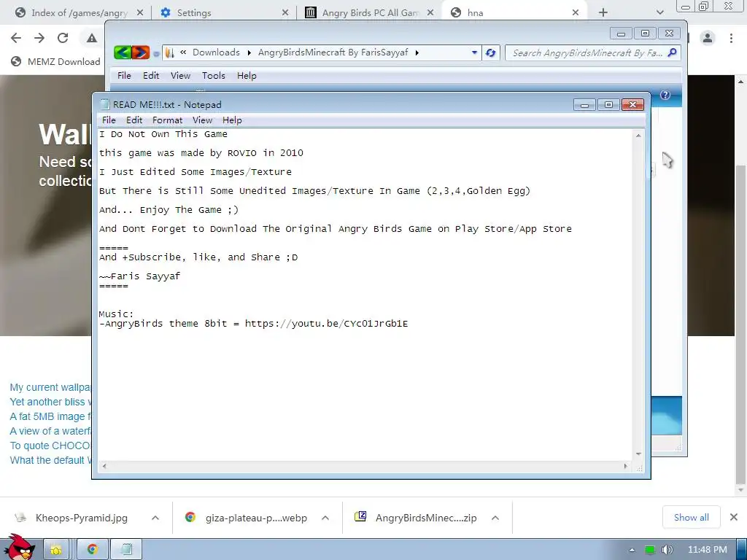This screenshot has width=747, height=560.
Task: Open Explorer address bar history dropdown
Action: (474, 52)
